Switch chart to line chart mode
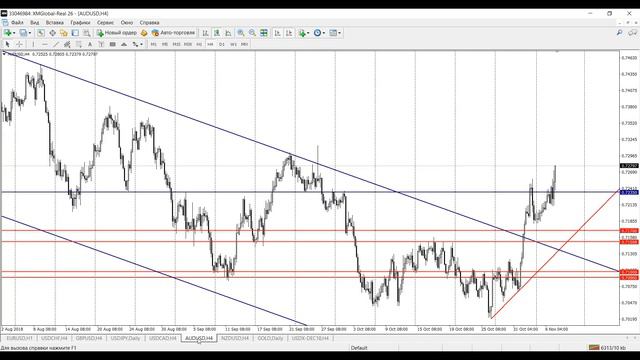The height and width of the screenshot is (360, 640). coord(228,33)
